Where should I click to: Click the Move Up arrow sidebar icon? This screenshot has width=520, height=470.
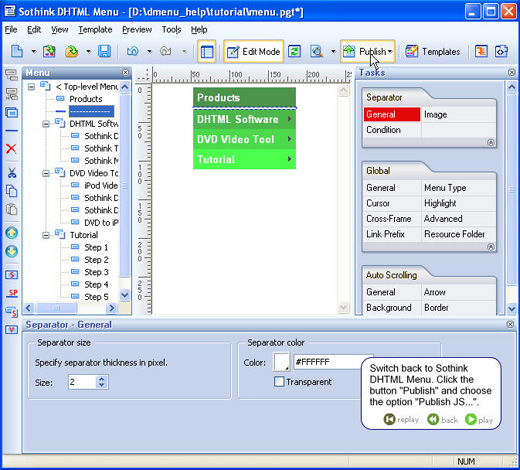(x=12, y=233)
